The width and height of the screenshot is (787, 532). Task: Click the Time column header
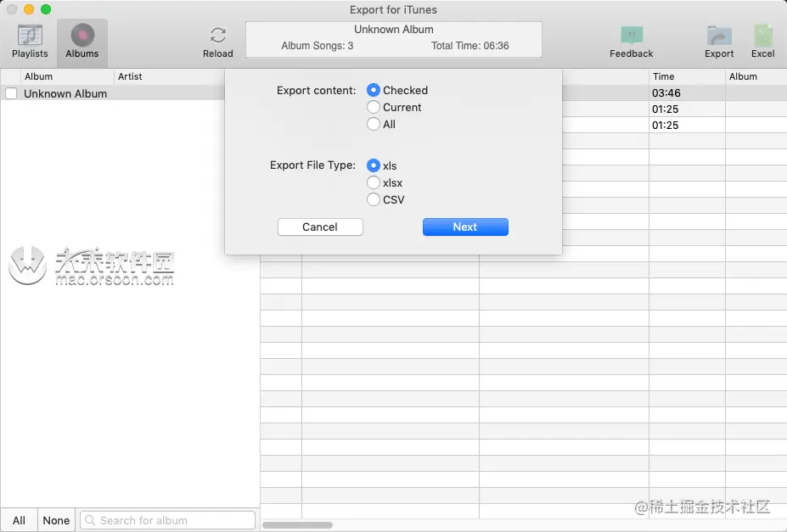pos(687,76)
